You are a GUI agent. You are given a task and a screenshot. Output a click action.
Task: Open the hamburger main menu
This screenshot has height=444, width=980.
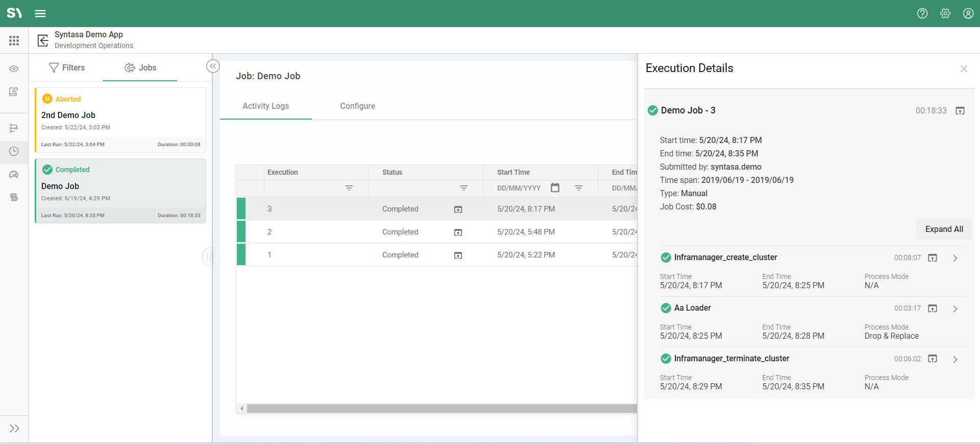(x=40, y=14)
